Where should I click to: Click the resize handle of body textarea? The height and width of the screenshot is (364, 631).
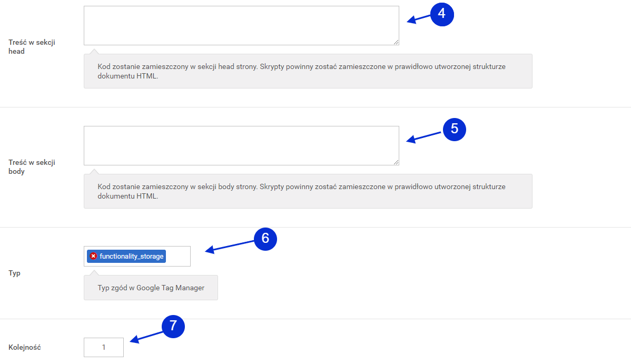[396, 162]
